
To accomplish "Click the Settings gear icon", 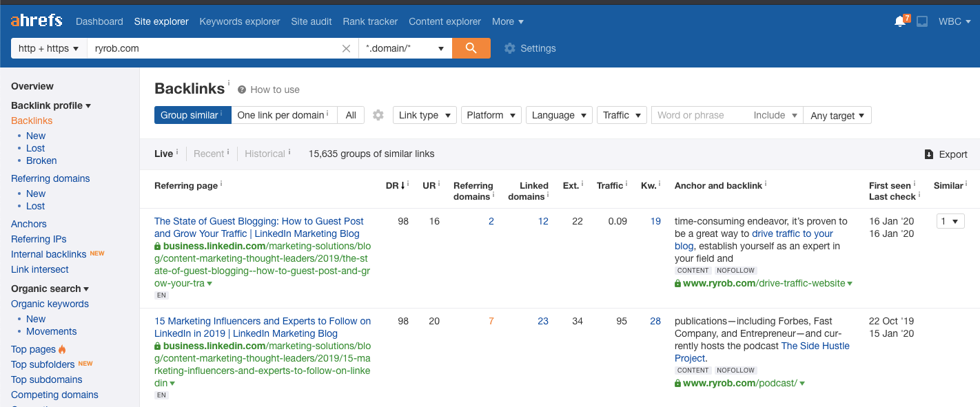I will click(x=510, y=48).
